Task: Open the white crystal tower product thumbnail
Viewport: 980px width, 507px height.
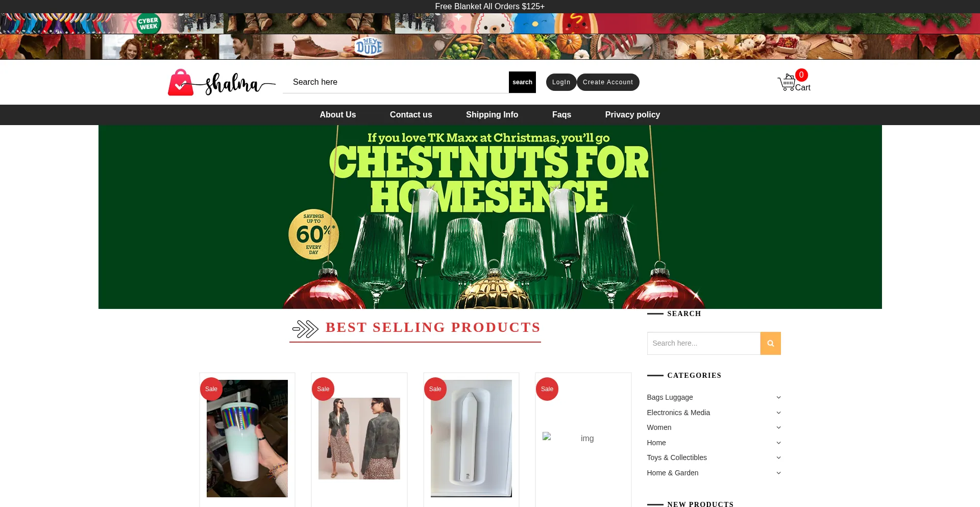Action: pos(471,438)
